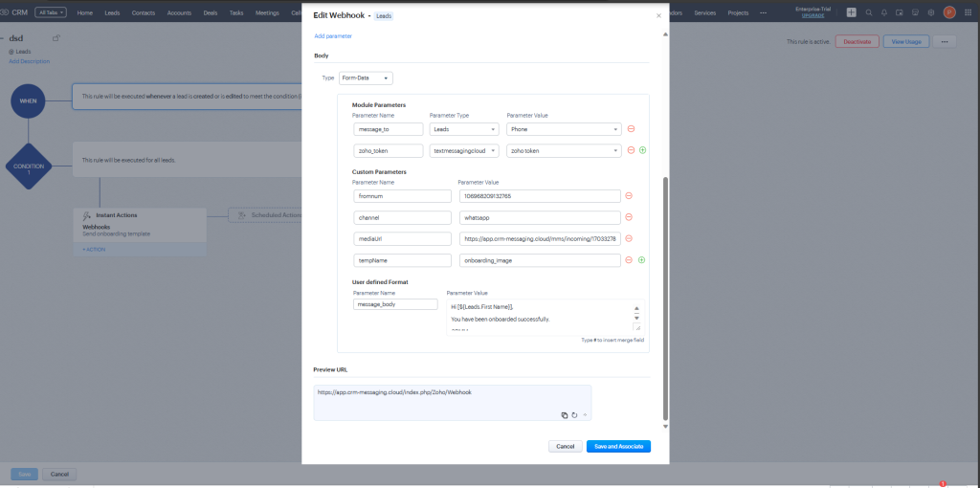Click the create new plus icon
980x488 pixels.
pos(851,12)
